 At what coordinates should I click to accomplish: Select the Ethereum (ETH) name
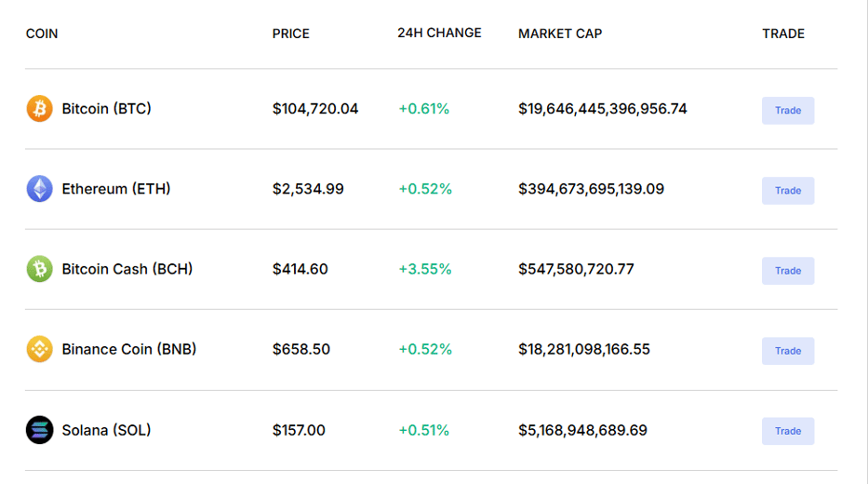click(x=116, y=189)
